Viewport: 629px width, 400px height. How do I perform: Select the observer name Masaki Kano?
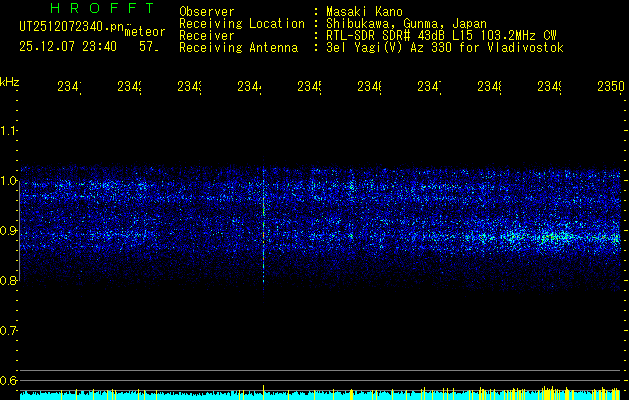click(x=364, y=12)
